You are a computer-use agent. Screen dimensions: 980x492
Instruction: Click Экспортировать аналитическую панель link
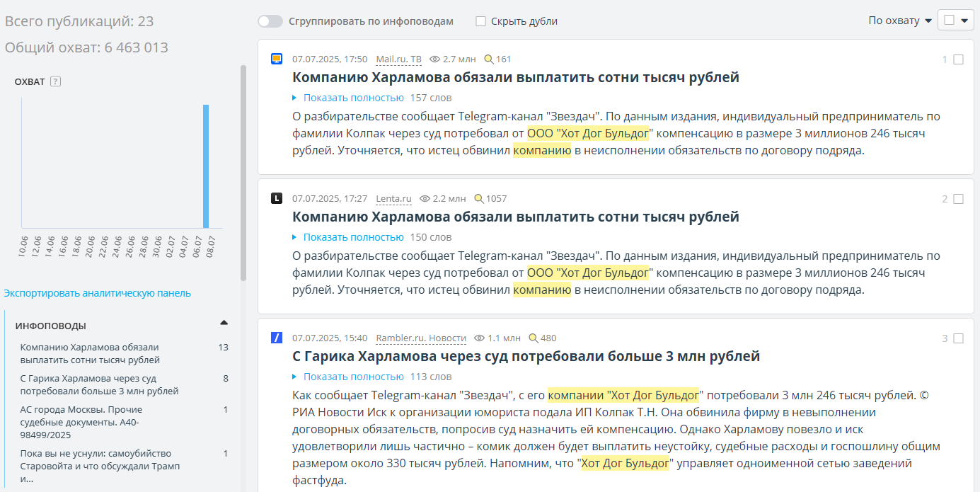98,293
